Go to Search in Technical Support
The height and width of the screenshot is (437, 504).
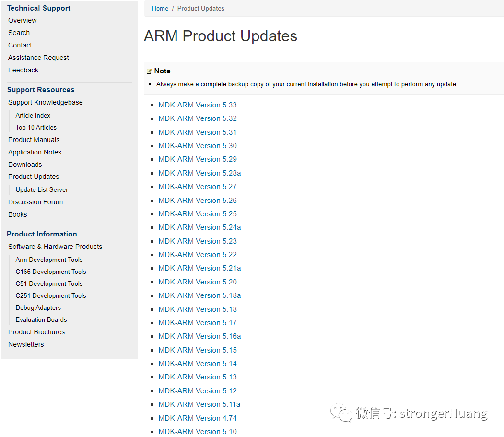tap(19, 33)
